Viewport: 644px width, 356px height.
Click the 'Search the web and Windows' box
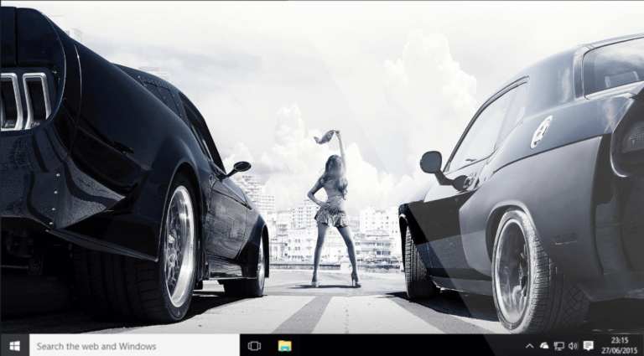(134, 346)
